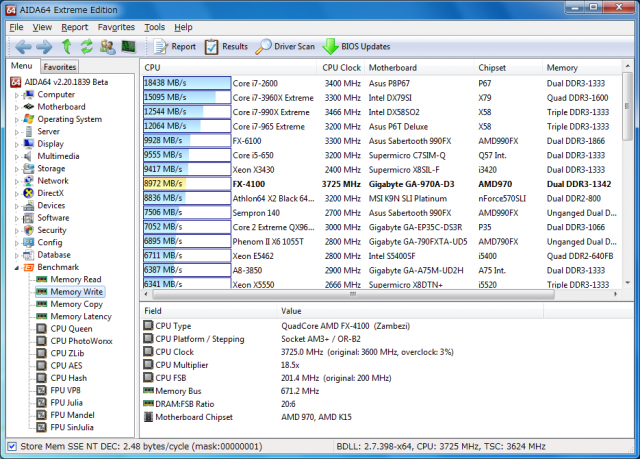This screenshot has height=459, width=640.
Task: Click the monitor diagnostics toolbar icon
Action: click(129, 47)
